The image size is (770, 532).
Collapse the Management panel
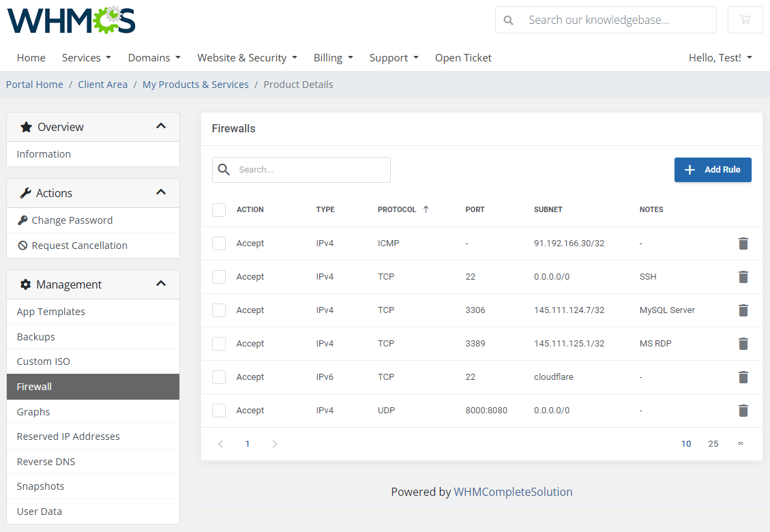tap(160, 284)
